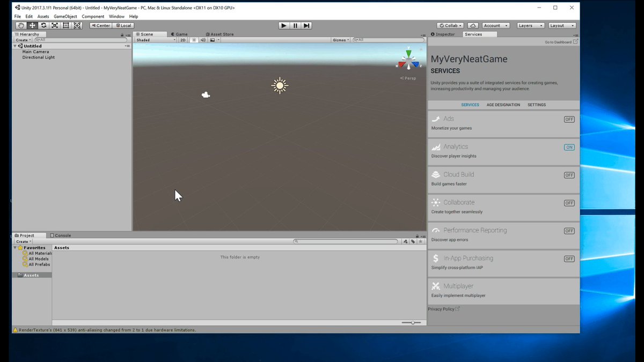Open the Project Create dropdown

[23, 241]
